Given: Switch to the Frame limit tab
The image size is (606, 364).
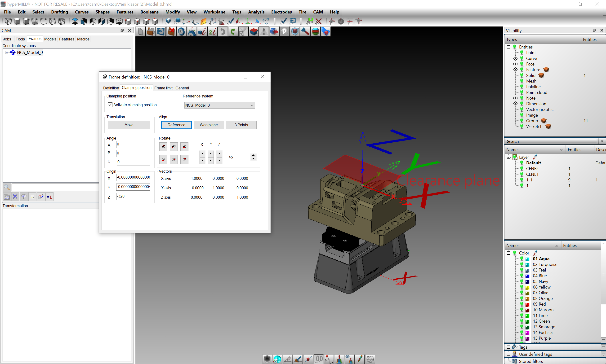Looking at the screenshot, I should (x=163, y=88).
